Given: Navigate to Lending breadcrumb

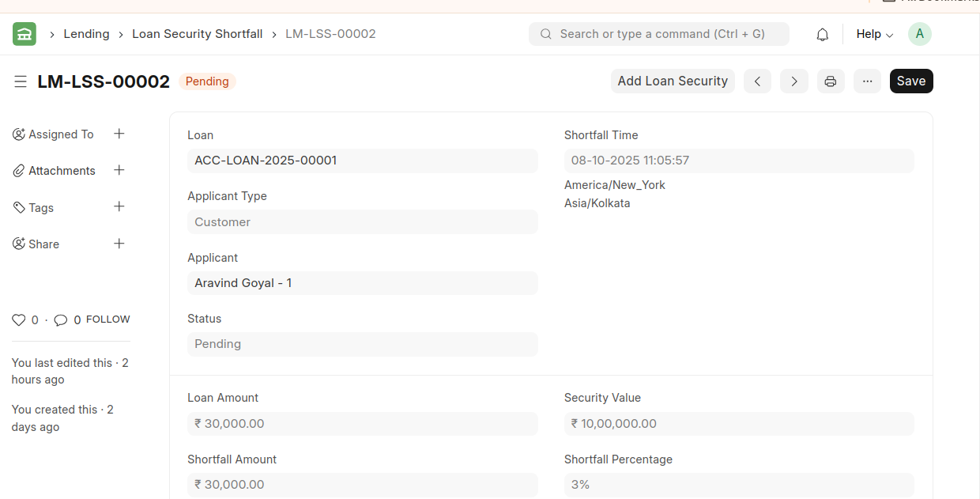Looking at the screenshot, I should [86, 34].
